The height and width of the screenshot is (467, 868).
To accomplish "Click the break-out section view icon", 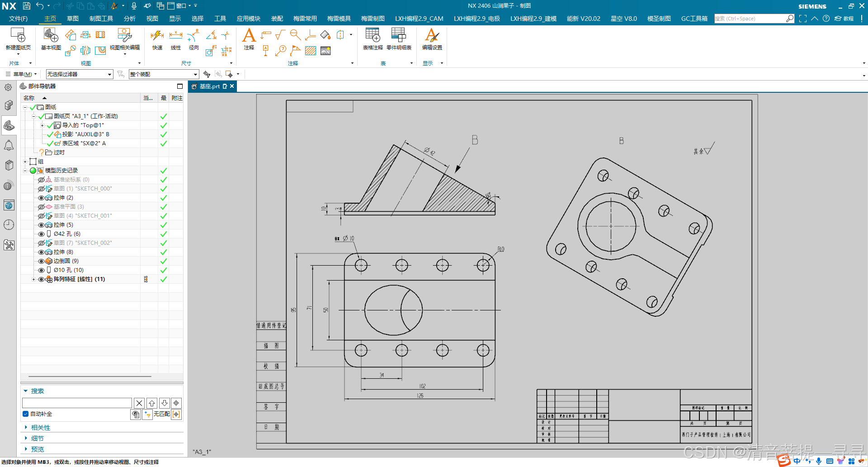I will pos(100,51).
